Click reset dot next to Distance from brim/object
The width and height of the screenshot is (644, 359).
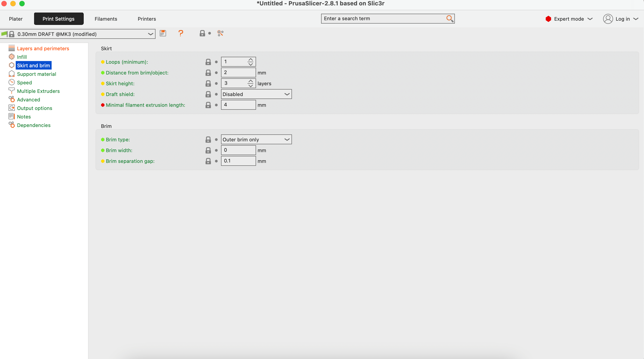(x=216, y=73)
